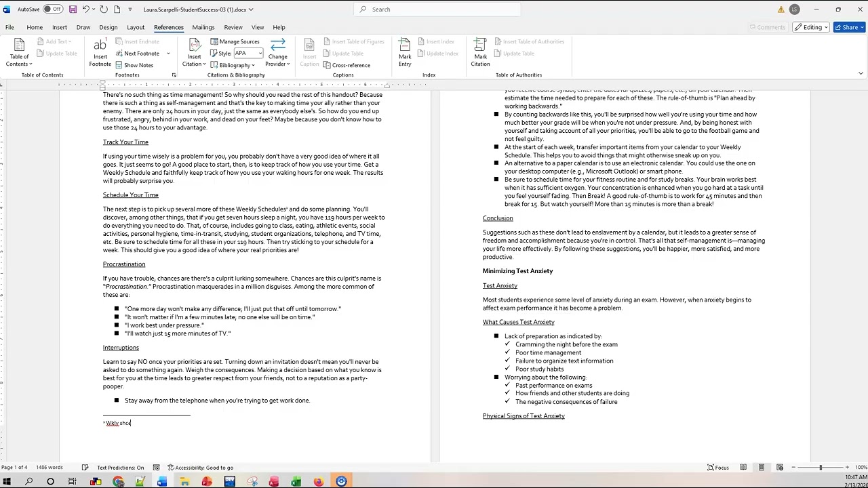Click the user account avatar
This screenshot has width=868, height=488.
(x=794, y=9)
